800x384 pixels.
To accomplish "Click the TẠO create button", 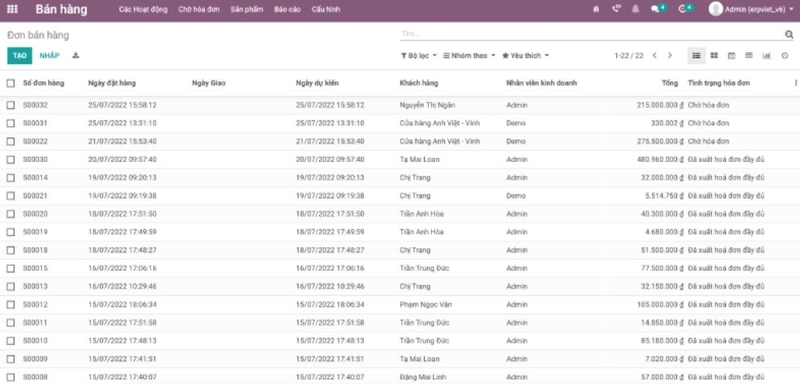I will [x=19, y=56].
